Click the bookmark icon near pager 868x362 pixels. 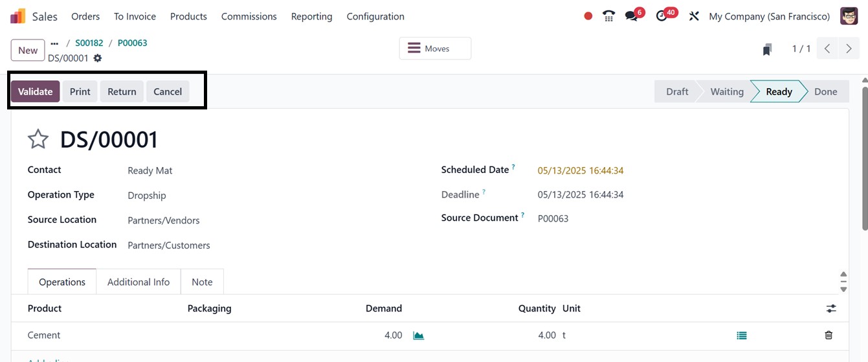[x=767, y=49]
